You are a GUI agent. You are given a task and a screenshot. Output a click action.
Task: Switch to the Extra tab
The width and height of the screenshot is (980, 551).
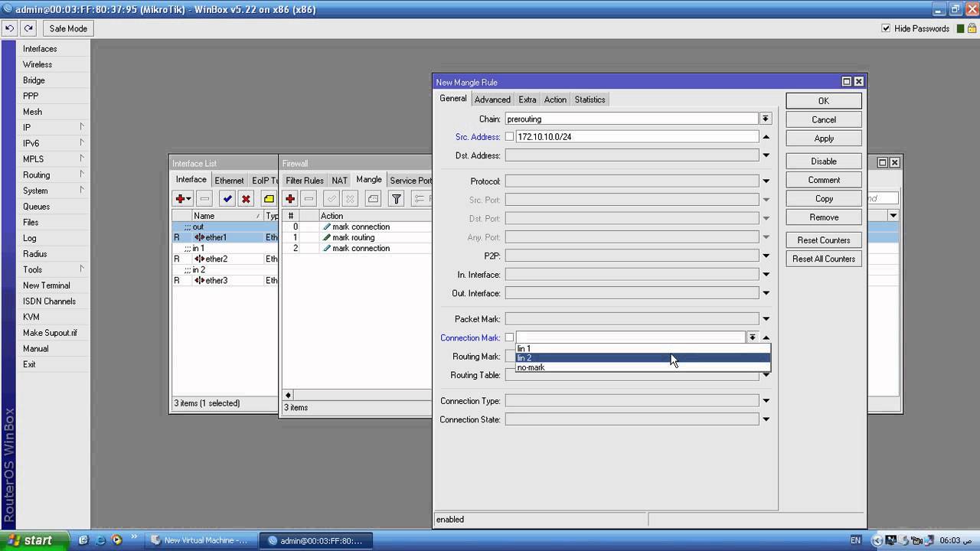(528, 99)
